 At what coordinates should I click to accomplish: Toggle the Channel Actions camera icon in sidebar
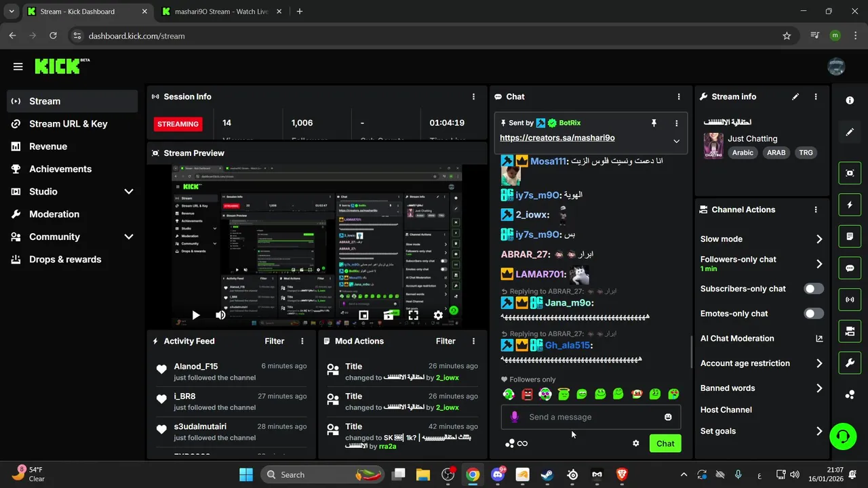pyautogui.click(x=850, y=331)
